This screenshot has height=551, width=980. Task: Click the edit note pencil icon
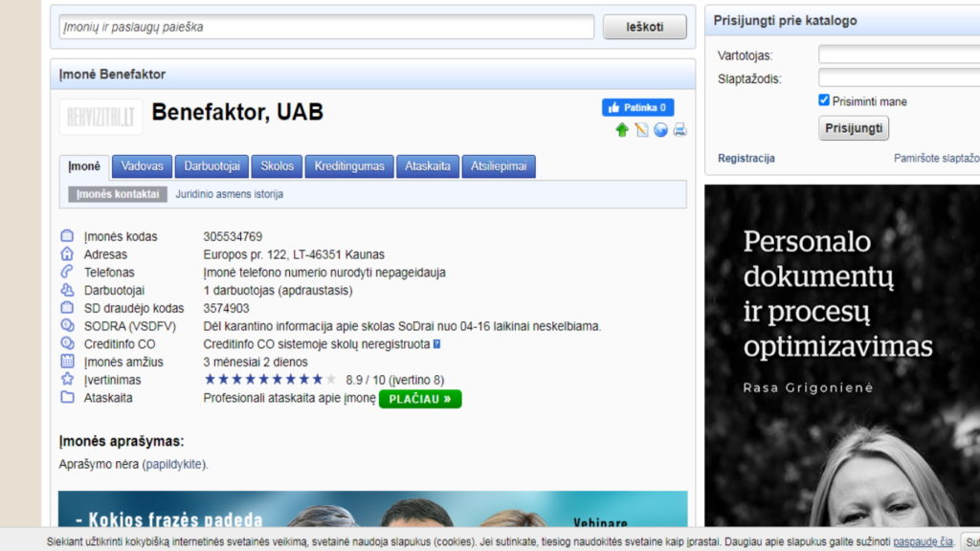(641, 130)
